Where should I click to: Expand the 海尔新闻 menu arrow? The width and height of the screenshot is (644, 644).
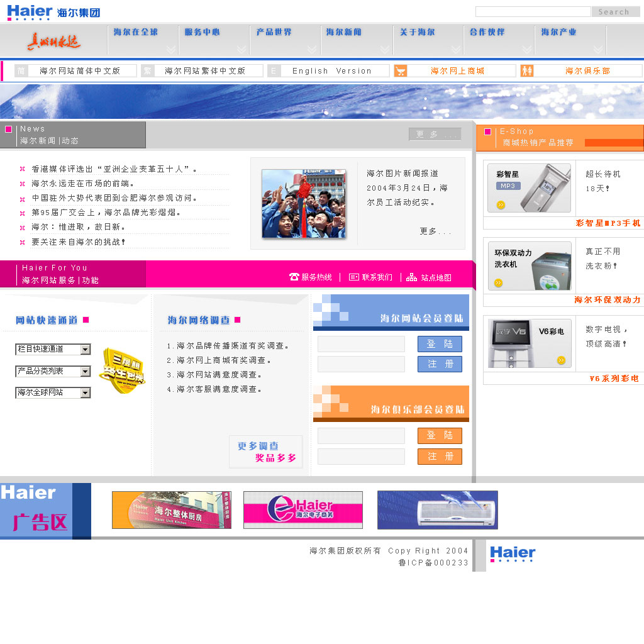point(385,49)
